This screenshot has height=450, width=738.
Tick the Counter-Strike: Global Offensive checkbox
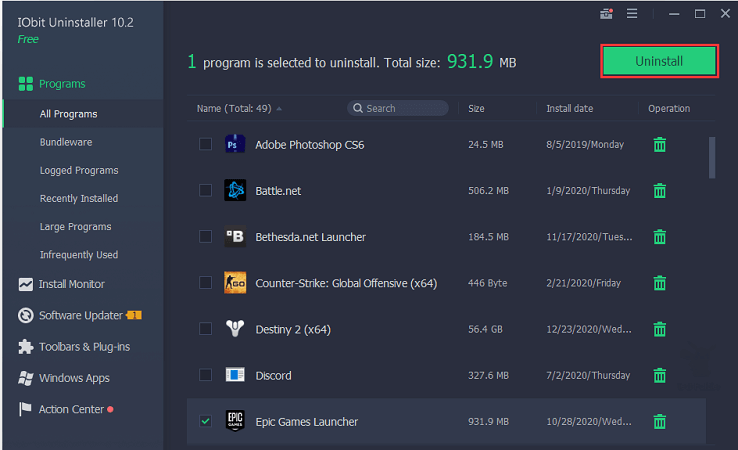point(205,282)
